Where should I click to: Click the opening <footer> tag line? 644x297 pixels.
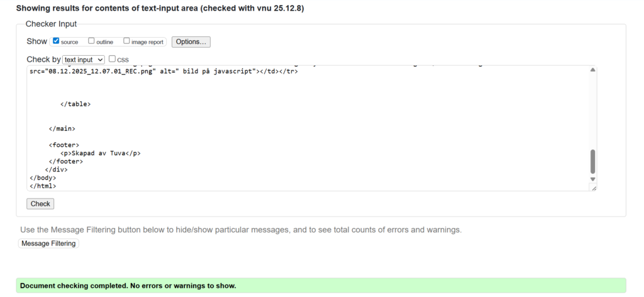point(64,145)
